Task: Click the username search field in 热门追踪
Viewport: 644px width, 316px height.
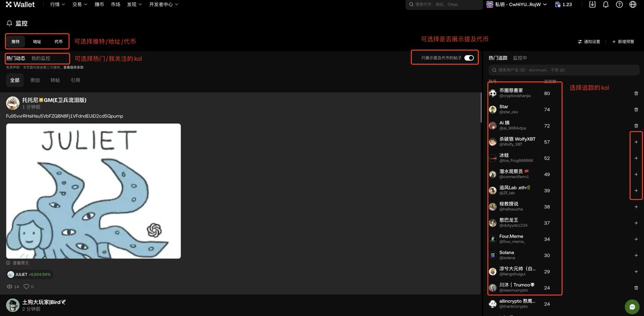Action: click(x=563, y=70)
